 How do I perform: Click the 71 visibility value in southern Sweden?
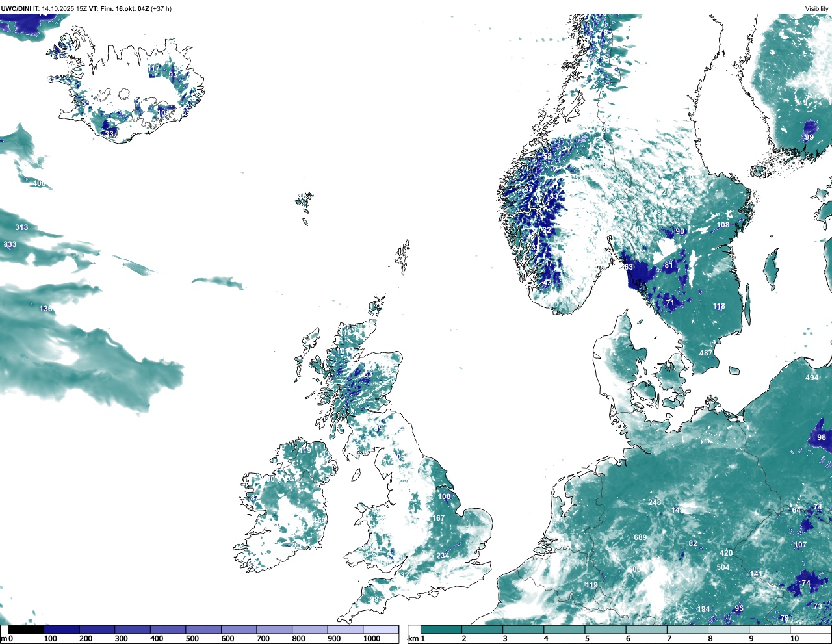pos(670,303)
